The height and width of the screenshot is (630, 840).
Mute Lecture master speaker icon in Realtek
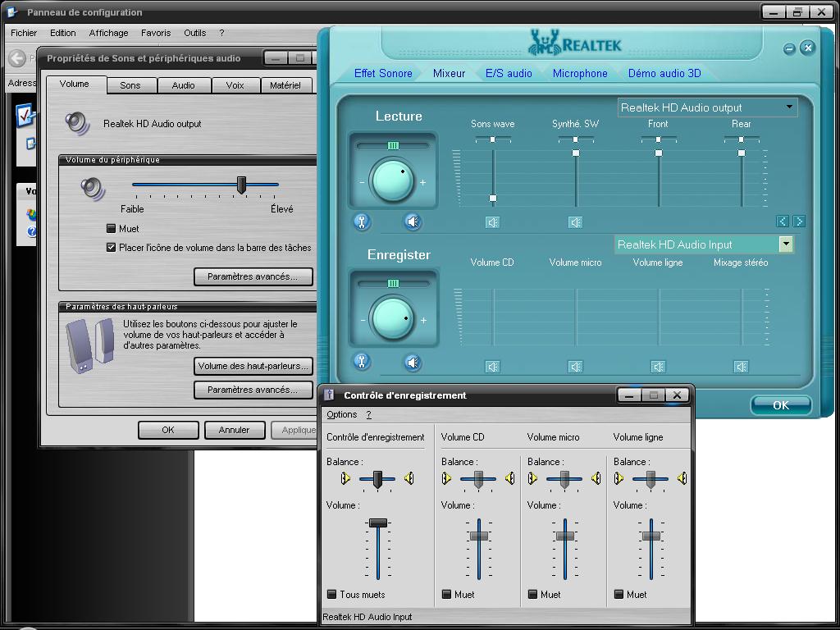413,221
